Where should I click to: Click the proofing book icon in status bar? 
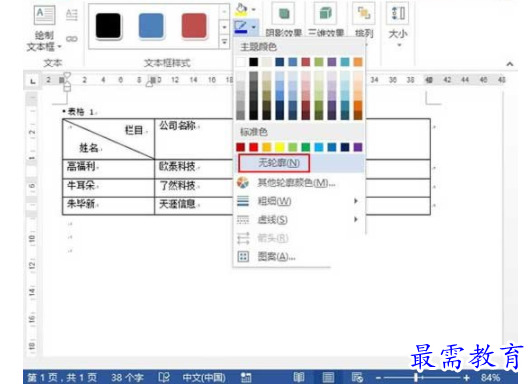click(x=164, y=377)
